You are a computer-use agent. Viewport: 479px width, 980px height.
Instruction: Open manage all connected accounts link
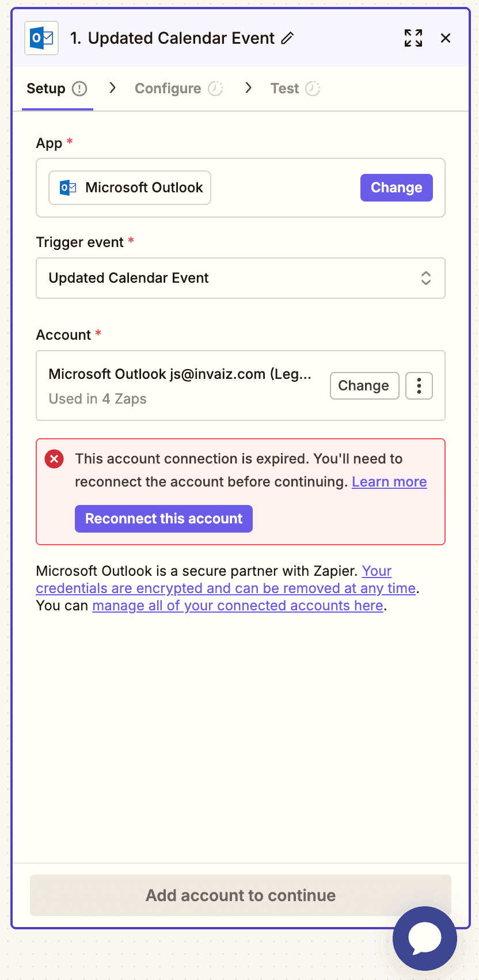[238, 606]
